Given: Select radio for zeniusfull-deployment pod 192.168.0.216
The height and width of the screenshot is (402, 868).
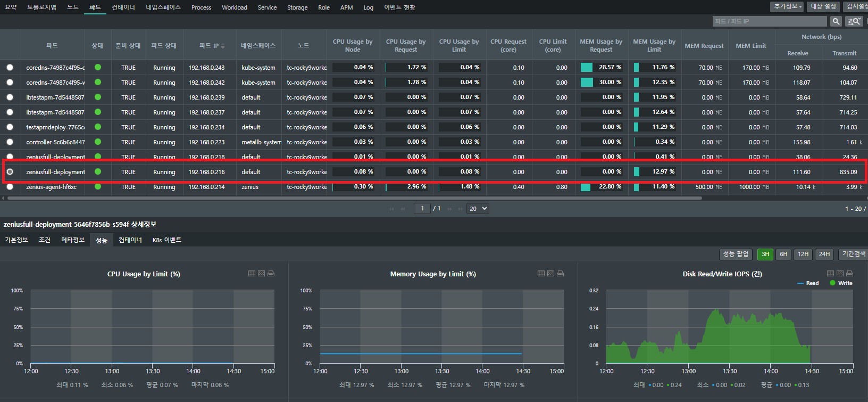Looking at the screenshot, I should click(x=10, y=172).
